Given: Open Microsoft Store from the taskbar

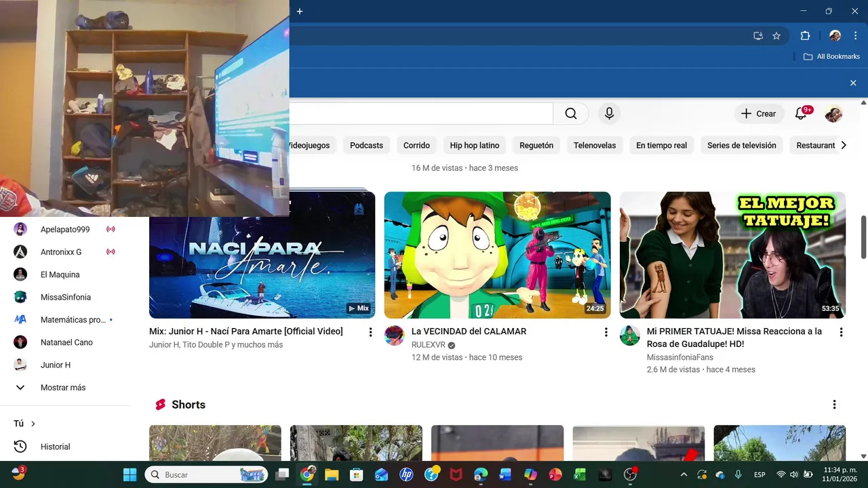Looking at the screenshot, I should [356, 474].
